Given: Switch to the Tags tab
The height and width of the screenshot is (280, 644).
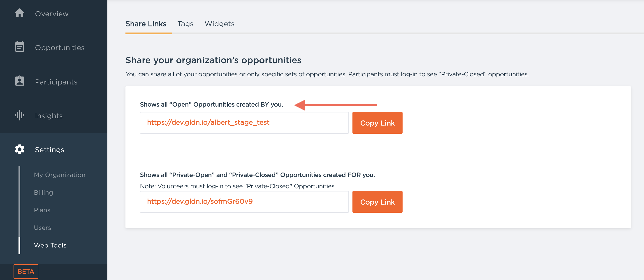Looking at the screenshot, I should pos(185,24).
